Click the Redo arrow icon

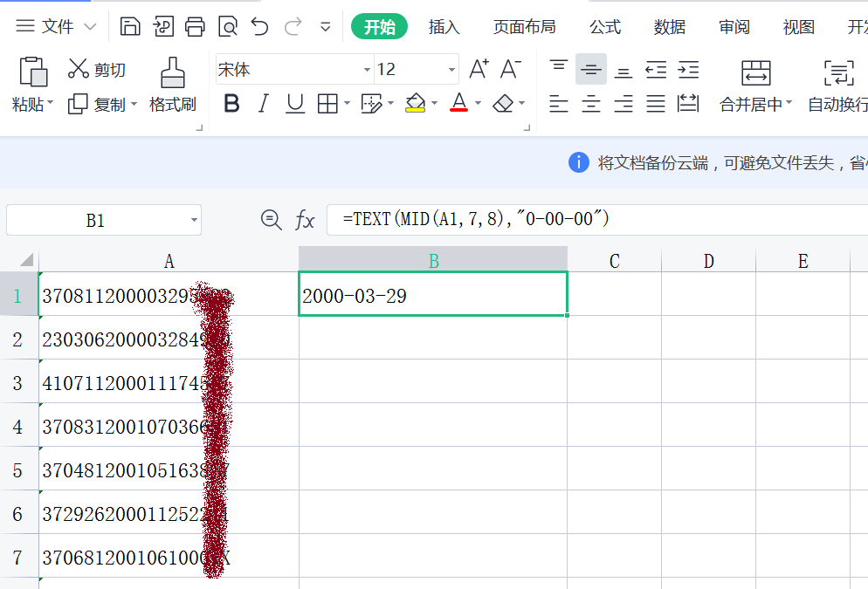coord(293,26)
